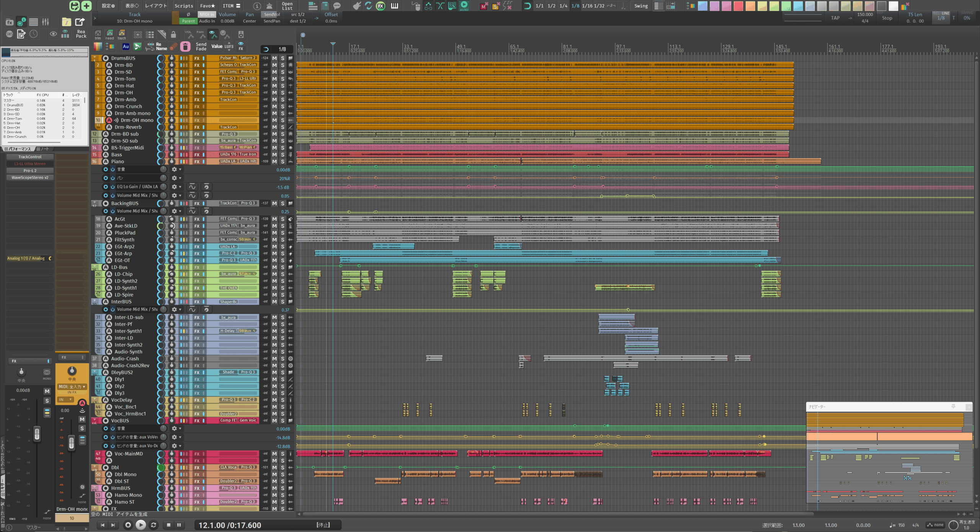
Task: Mute the Drm-BD track
Action: [x=274, y=65]
